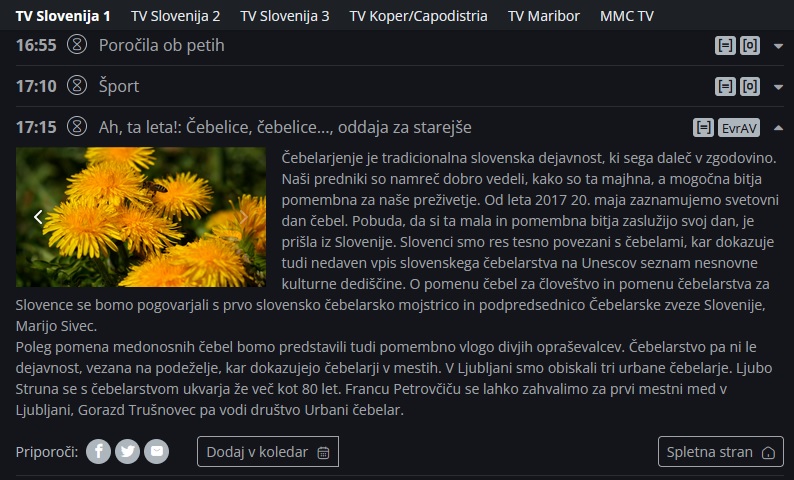
Task: Share the programme on Twitter
Action: click(126, 452)
